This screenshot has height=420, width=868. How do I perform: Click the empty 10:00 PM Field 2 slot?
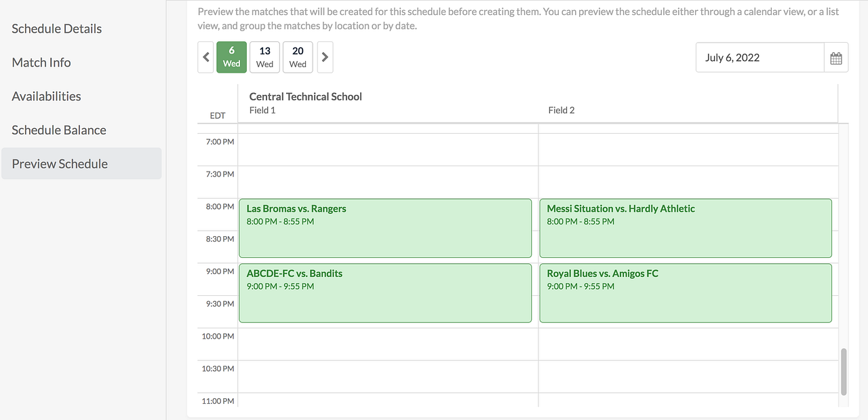[x=688, y=344]
